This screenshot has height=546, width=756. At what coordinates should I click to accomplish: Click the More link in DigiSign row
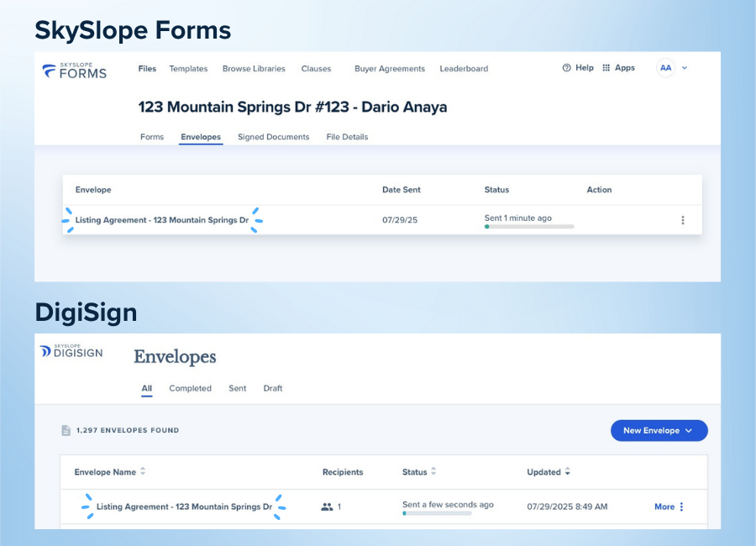coord(664,507)
